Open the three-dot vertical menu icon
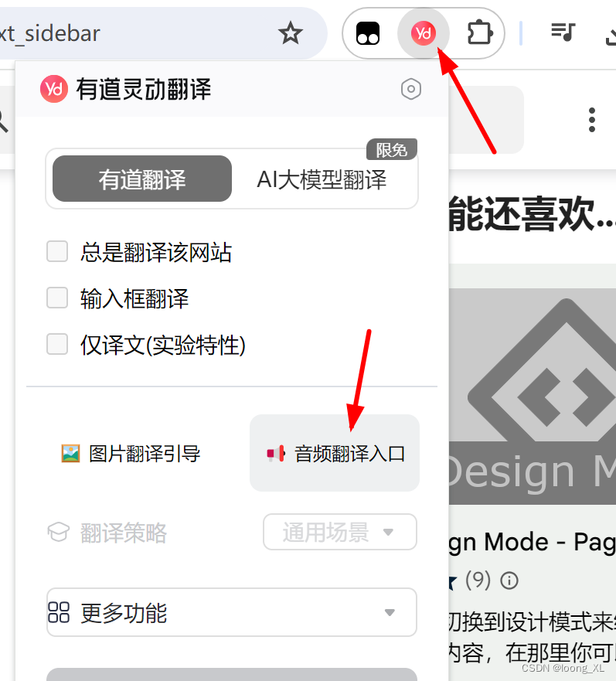The image size is (616, 681). pyautogui.click(x=592, y=120)
